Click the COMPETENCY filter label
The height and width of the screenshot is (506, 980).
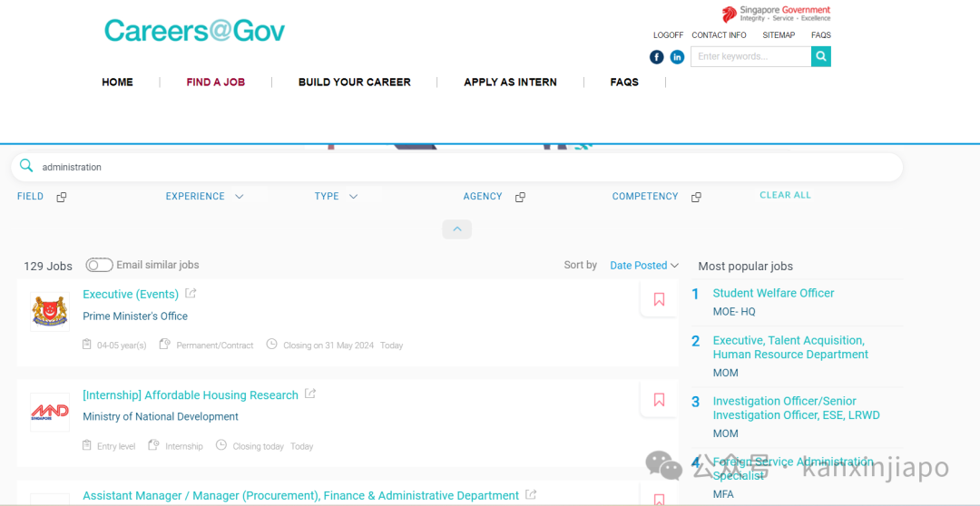(x=645, y=196)
